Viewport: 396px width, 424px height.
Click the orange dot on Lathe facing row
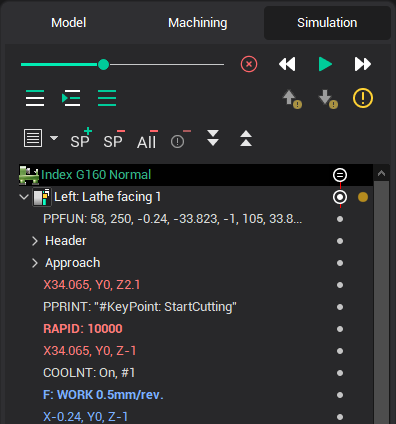pos(363,197)
